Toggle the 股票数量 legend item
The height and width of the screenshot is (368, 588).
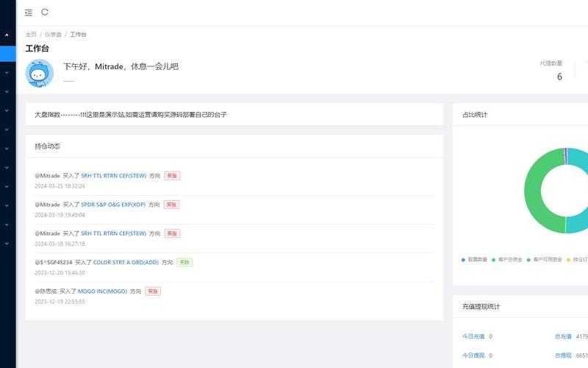[474, 260]
